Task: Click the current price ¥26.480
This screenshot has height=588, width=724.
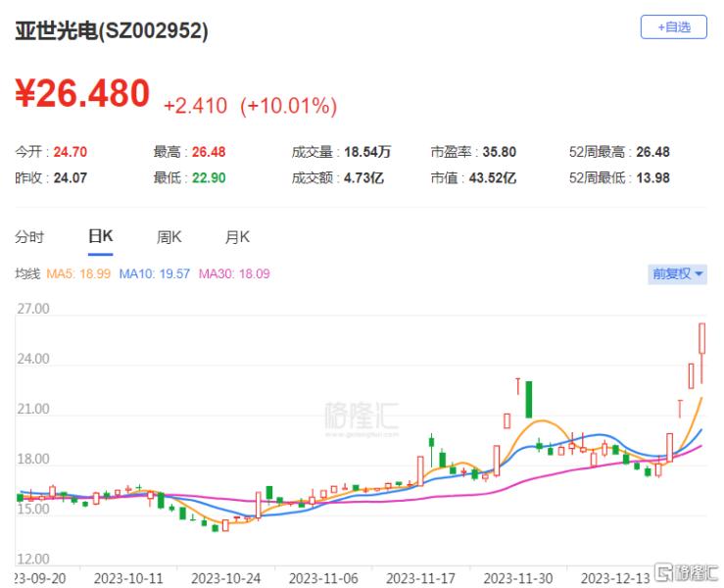Action: point(82,94)
